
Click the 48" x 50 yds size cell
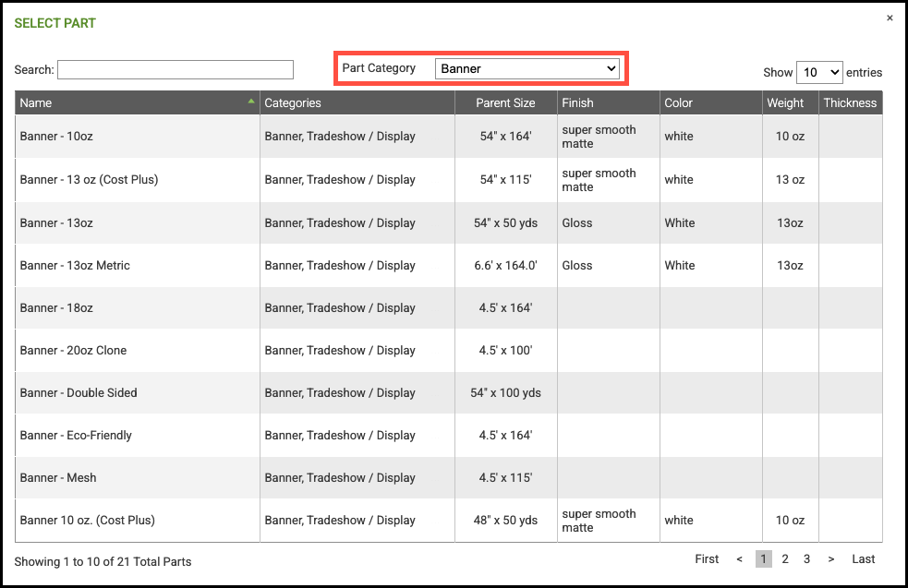point(505,520)
